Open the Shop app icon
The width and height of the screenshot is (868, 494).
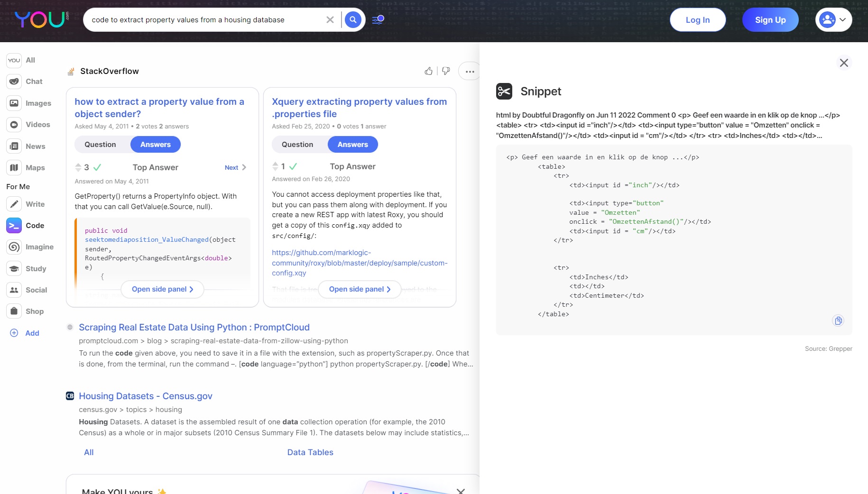[x=14, y=311]
